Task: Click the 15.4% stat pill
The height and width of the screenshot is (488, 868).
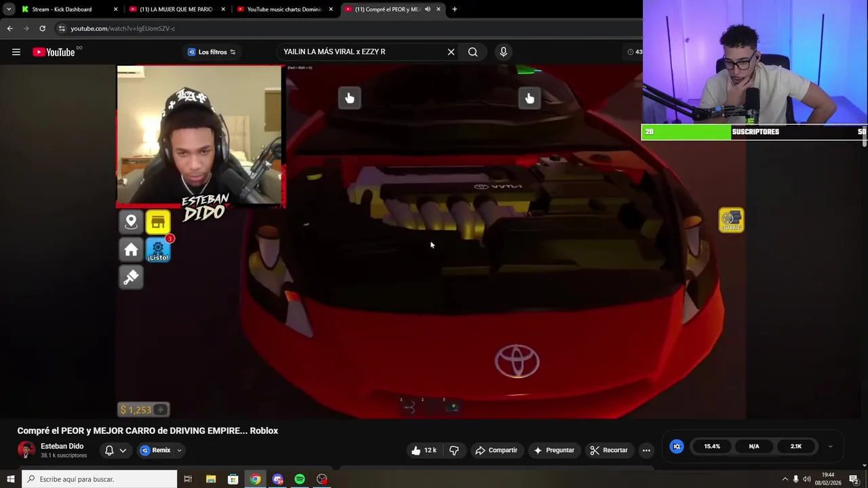Action: click(x=712, y=446)
